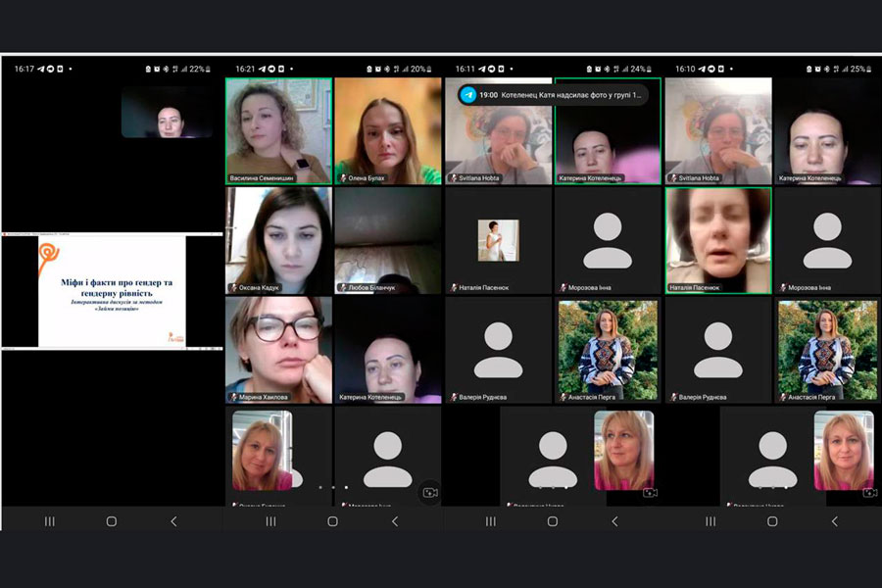
Task: Click muted mic by Наталія Пасенюк, 16:11 screen
Action: click(x=454, y=287)
